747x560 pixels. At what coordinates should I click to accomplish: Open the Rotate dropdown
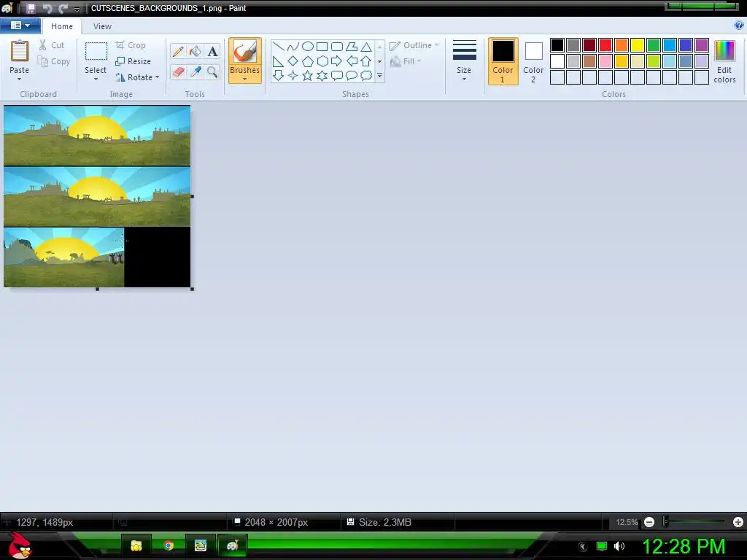[x=137, y=77]
